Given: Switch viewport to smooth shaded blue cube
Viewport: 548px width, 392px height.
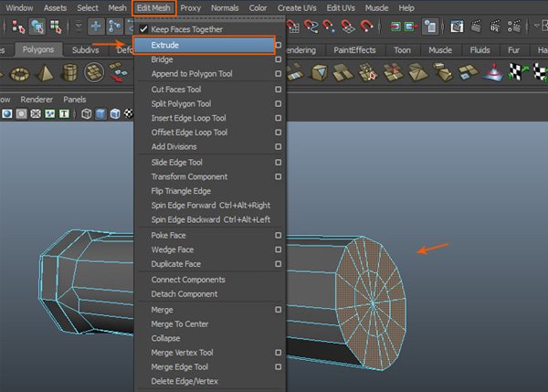Looking at the screenshot, I should click(x=100, y=114).
